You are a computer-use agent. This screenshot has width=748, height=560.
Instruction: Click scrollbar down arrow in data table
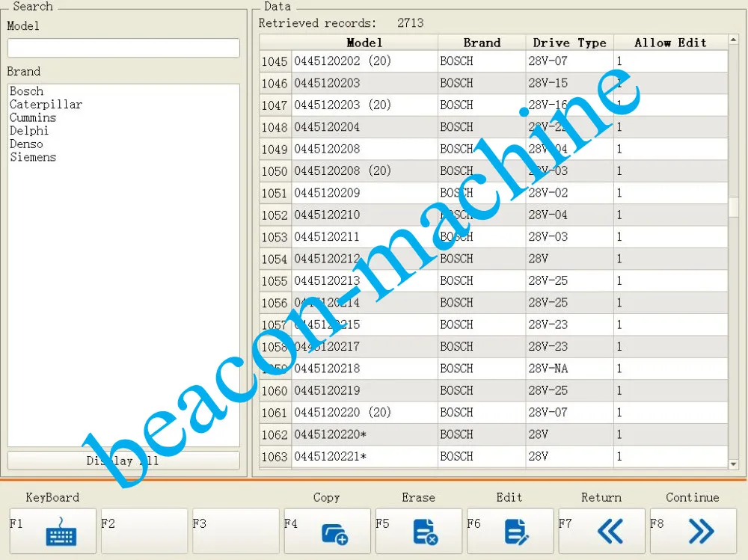pyautogui.click(x=733, y=464)
